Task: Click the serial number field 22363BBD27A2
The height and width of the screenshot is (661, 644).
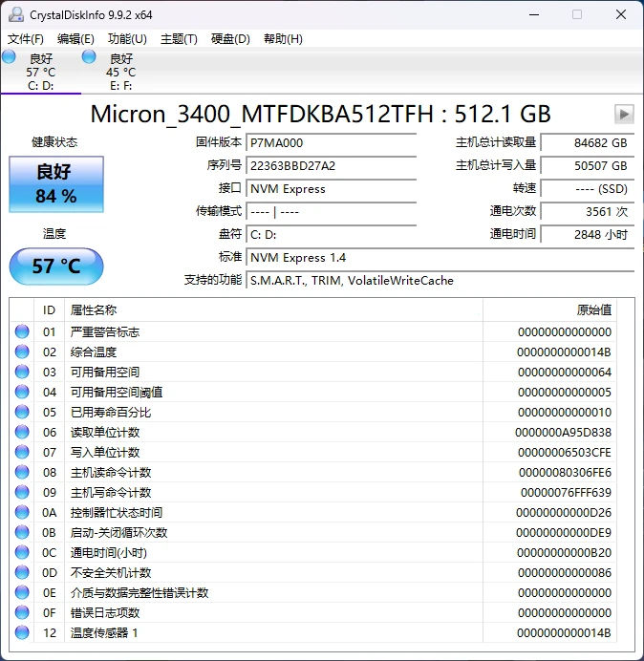Action: [331, 165]
